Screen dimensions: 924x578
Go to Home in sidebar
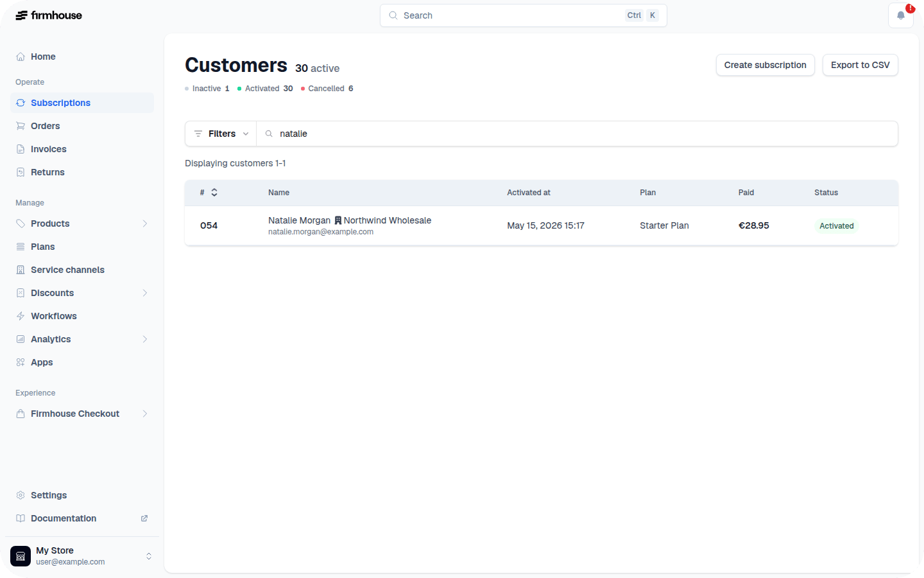click(82, 57)
